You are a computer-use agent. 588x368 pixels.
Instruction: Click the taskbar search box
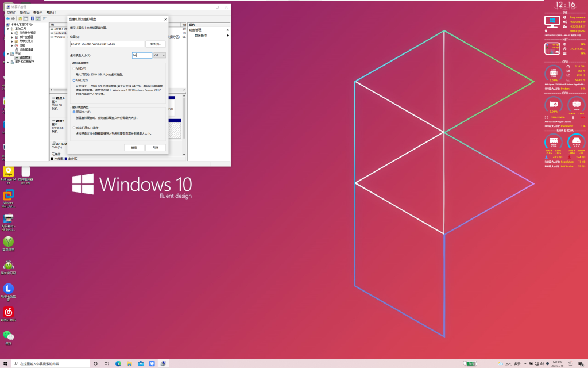pyautogui.click(x=51, y=363)
